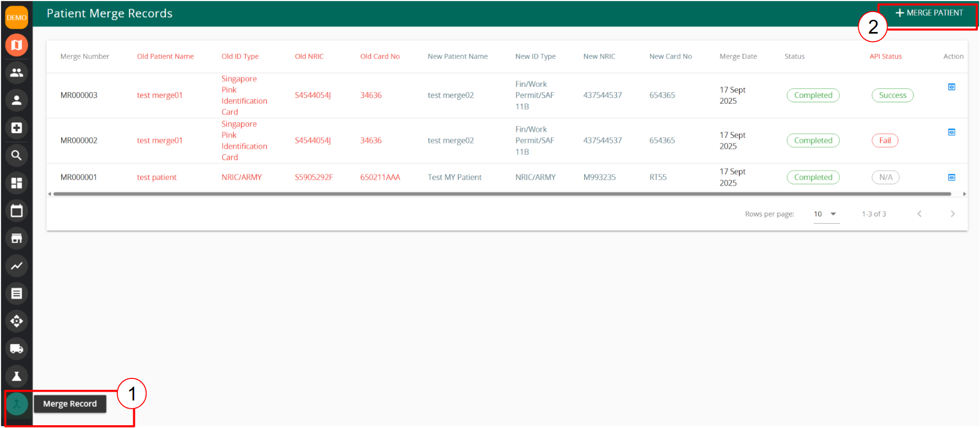Image resolution: width=980 pixels, height=428 pixels.
Task: Click the Old Patient Name column header
Action: click(165, 56)
